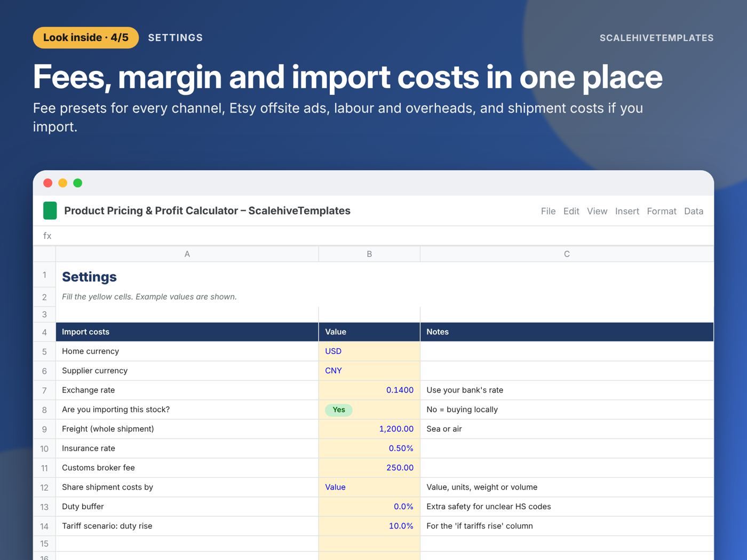The image size is (747, 560).
Task: Click the Insurance rate value 0.50%
Action: [369, 449]
